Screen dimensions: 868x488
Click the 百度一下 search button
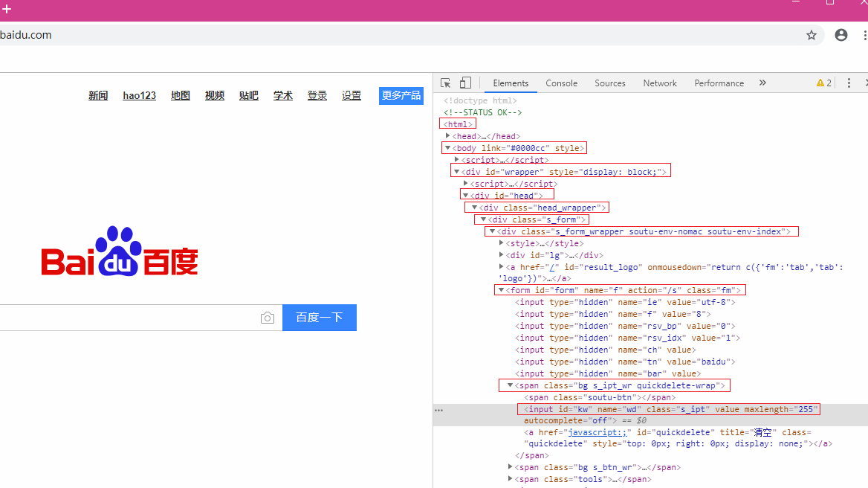pos(320,318)
